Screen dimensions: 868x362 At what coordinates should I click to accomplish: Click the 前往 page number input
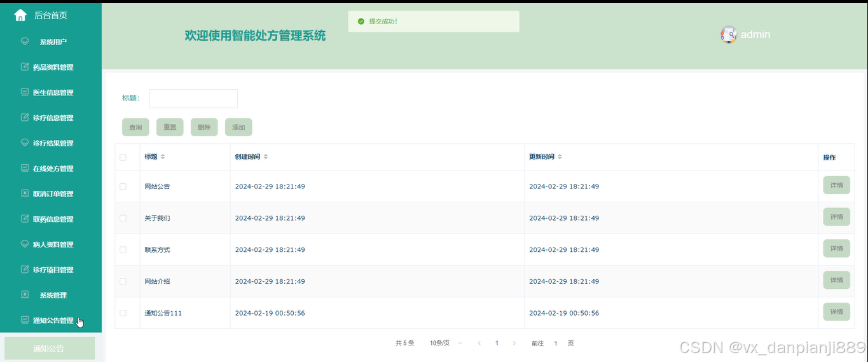click(x=556, y=344)
